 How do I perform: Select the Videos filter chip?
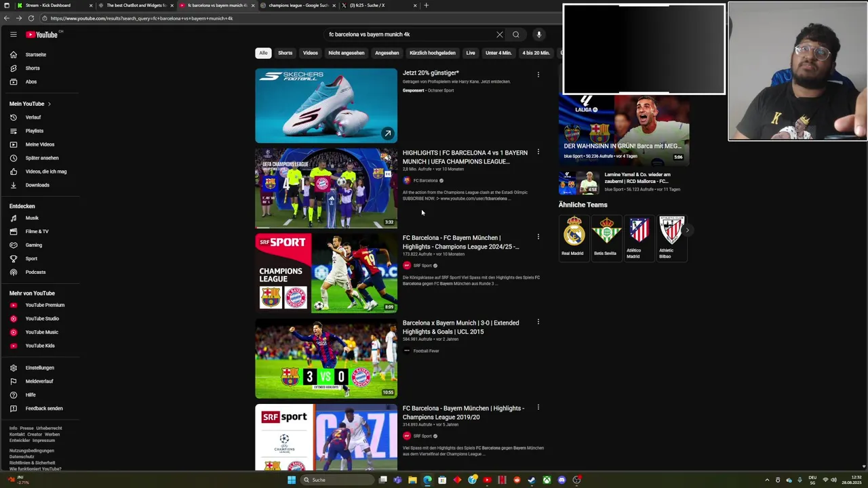(311, 53)
